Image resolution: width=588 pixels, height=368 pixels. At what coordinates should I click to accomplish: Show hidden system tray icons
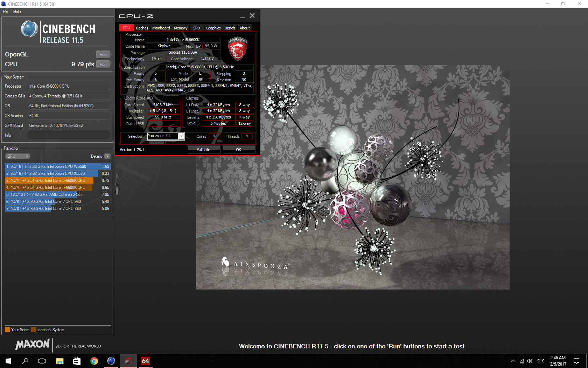pyautogui.click(x=513, y=361)
